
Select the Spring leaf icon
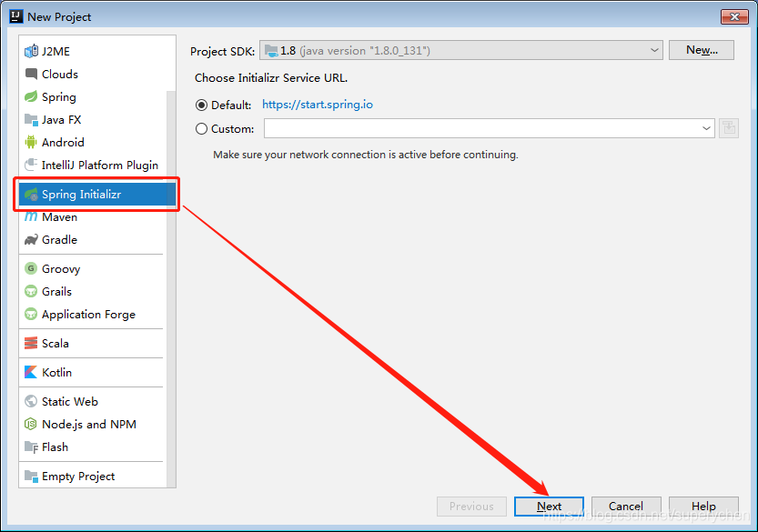pos(31,96)
